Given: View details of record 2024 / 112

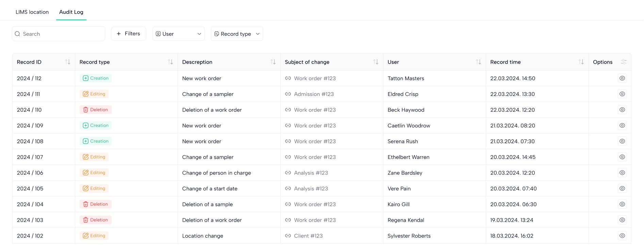Looking at the screenshot, I should (x=622, y=78).
